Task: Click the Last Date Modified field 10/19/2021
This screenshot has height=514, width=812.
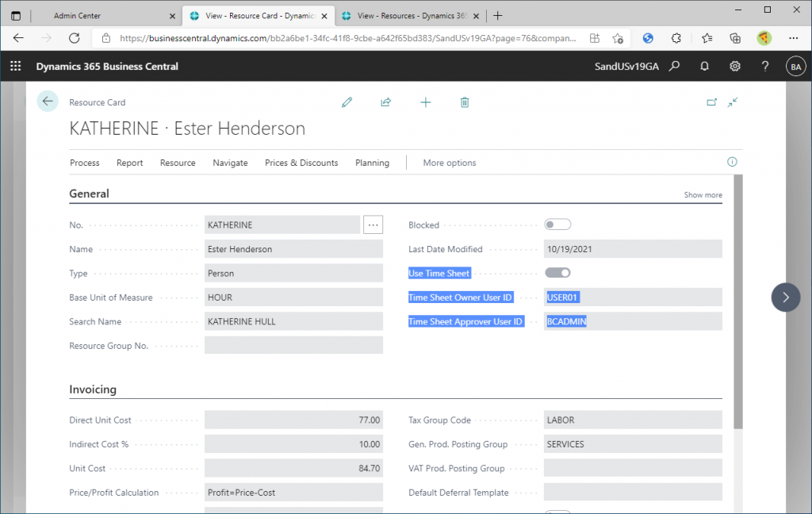Action: [633, 249]
